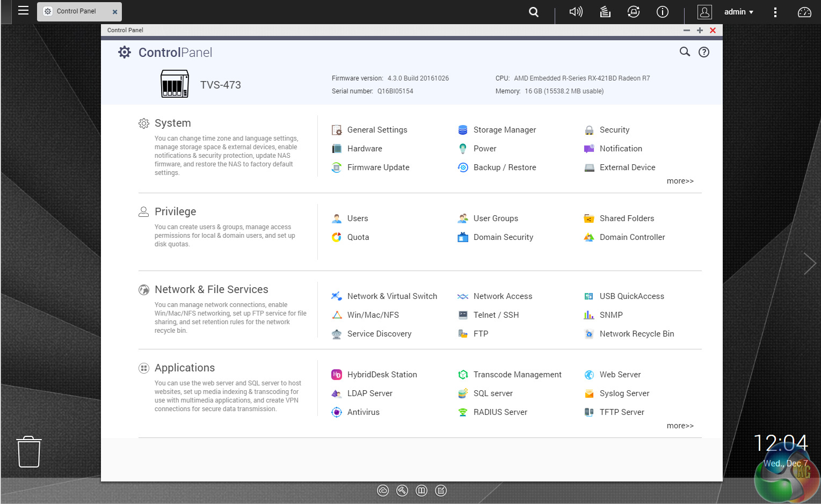The image size is (821, 504).
Task: Open the three-dot more options menu
Action: (775, 12)
